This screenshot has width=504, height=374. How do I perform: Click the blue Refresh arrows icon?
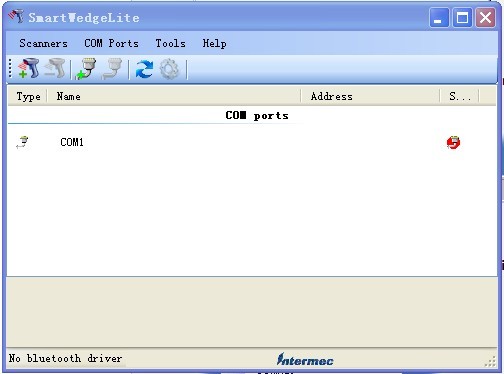pyautogui.click(x=144, y=69)
